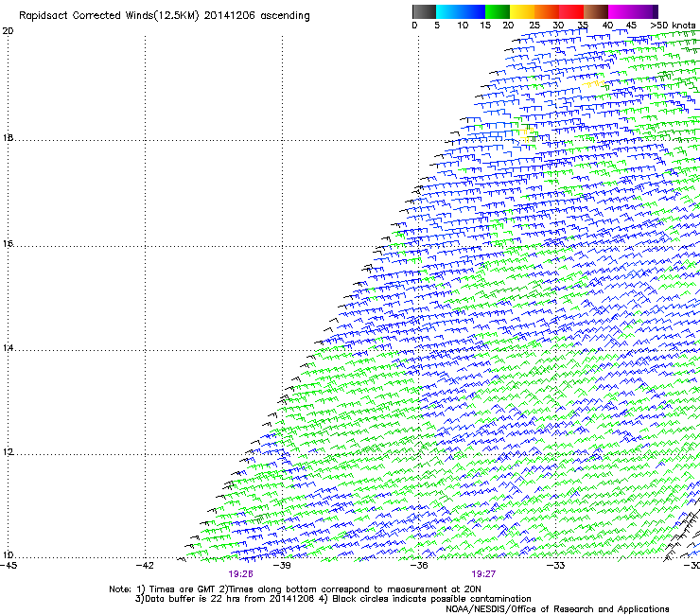Click the longitude label '-36'
The height and width of the screenshot is (615, 700).
click(419, 566)
